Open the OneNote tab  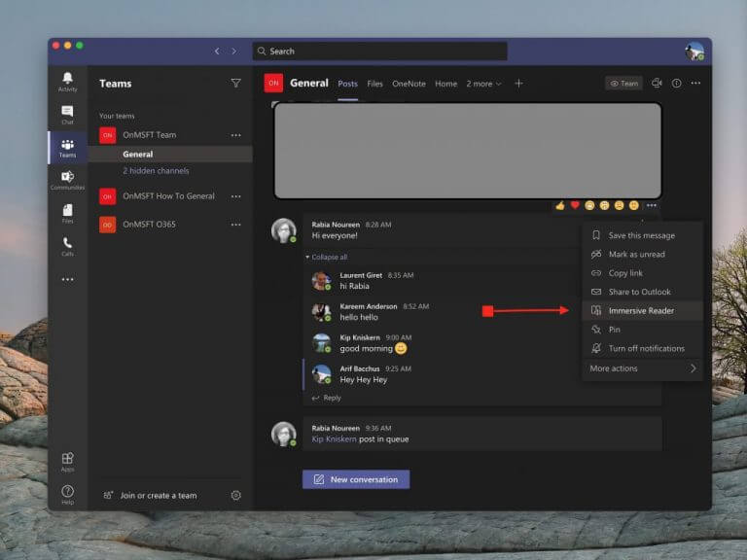tap(409, 84)
